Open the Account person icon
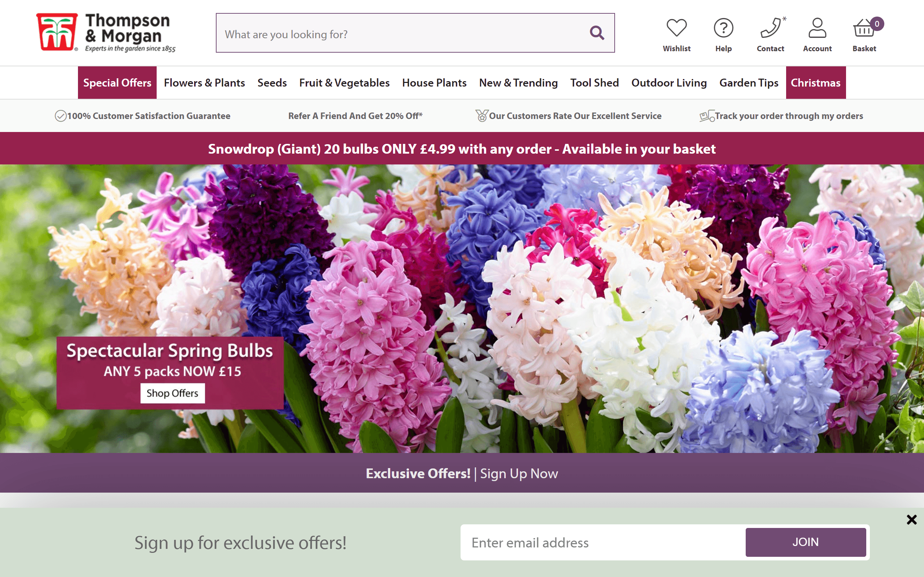Screen dimensions: 924x577 click(x=817, y=27)
